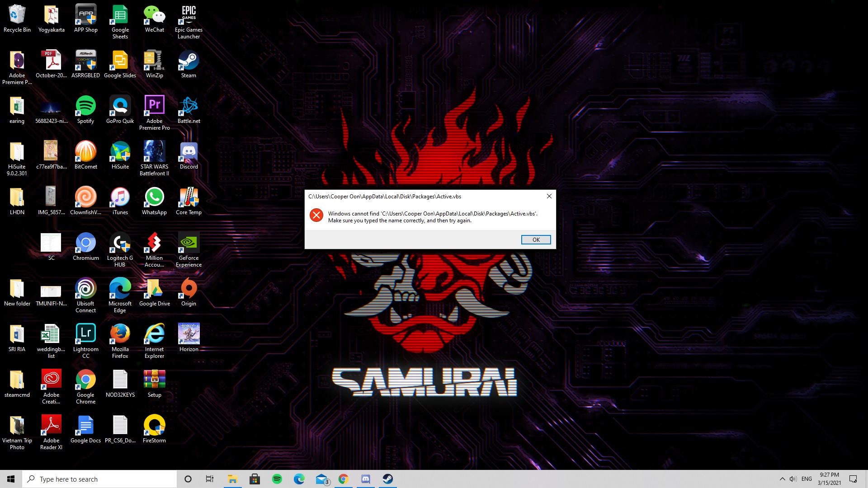Click OK in the error dialog
The width and height of the screenshot is (868, 488).
(x=536, y=239)
